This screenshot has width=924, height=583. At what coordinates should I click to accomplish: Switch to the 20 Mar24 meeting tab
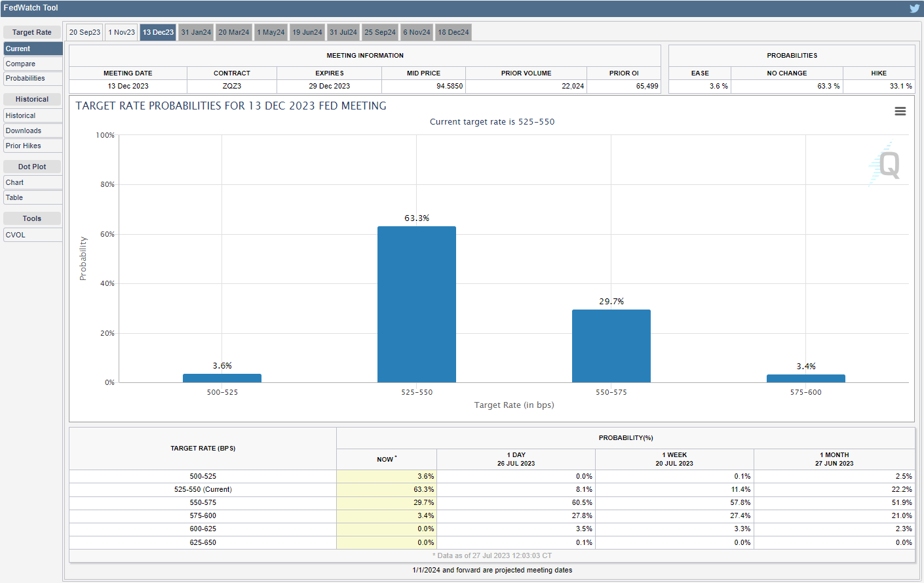pos(234,32)
